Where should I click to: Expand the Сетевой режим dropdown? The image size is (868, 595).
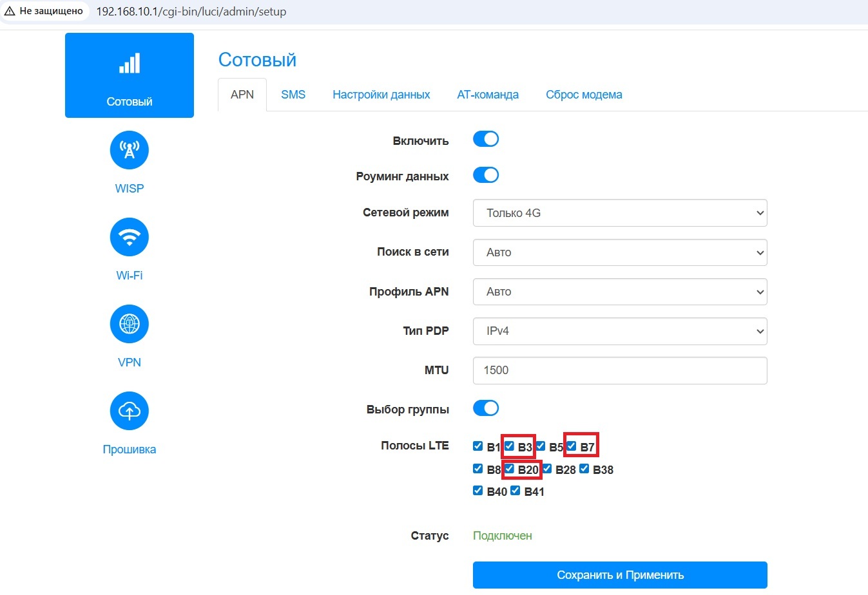point(619,213)
